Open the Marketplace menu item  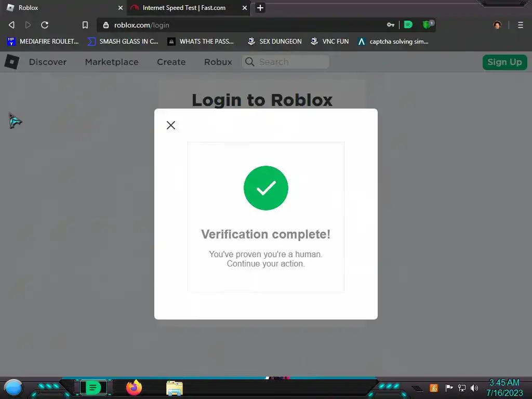(x=112, y=62)
